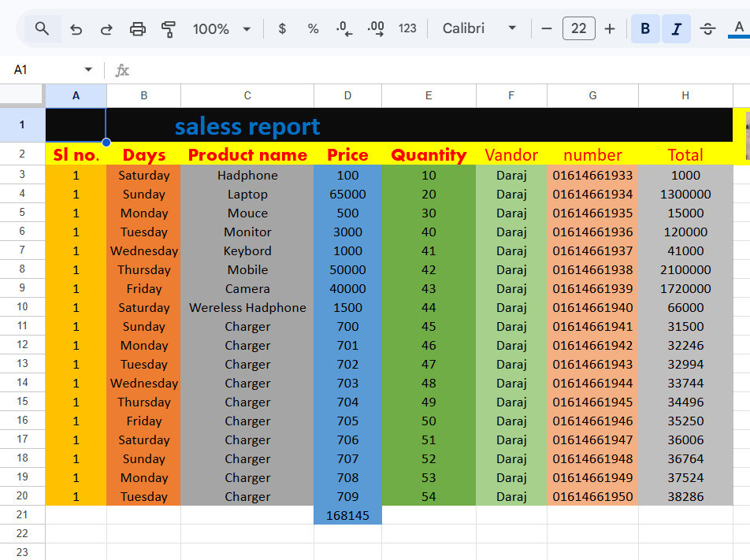Increase decimal places

pos(376,29)
